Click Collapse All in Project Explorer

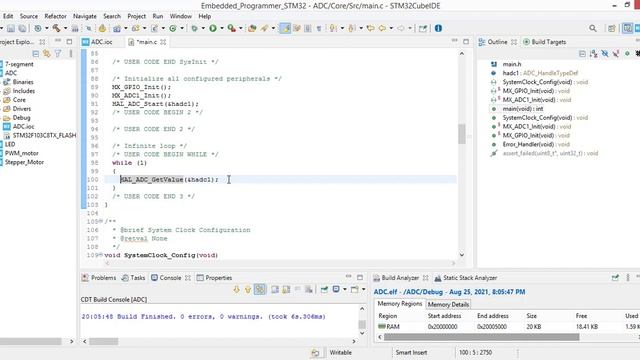click(x=36, y=54)
